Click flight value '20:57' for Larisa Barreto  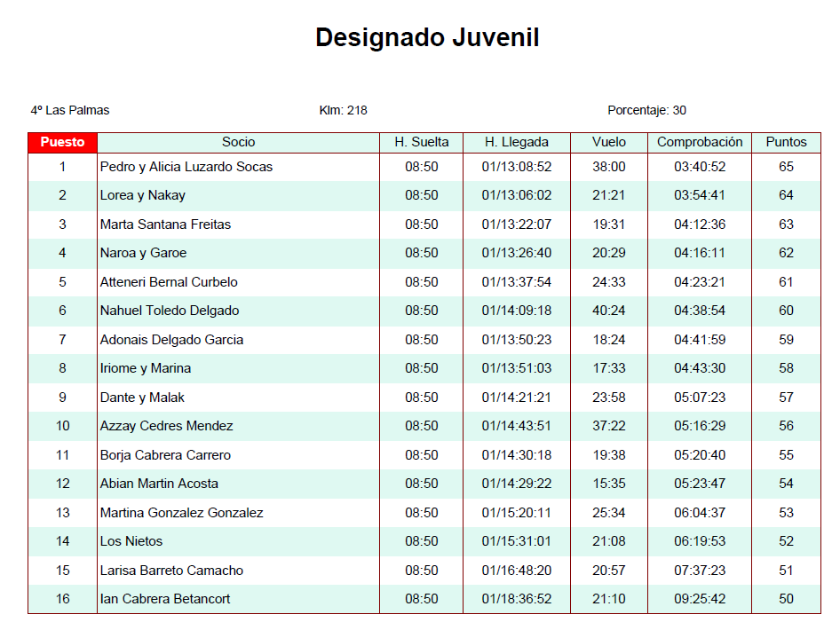point(609,571)
